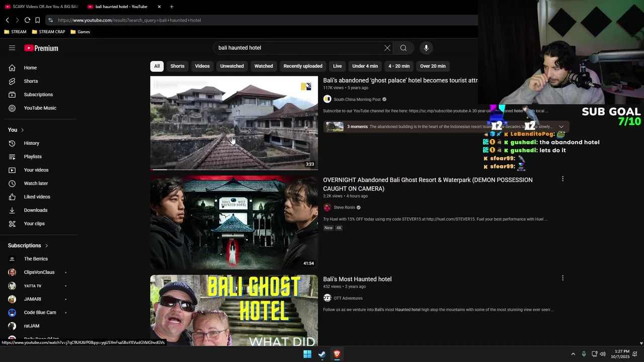Reload the page with refresh icon
644x362 pixels.
click(x=27, y=20)
